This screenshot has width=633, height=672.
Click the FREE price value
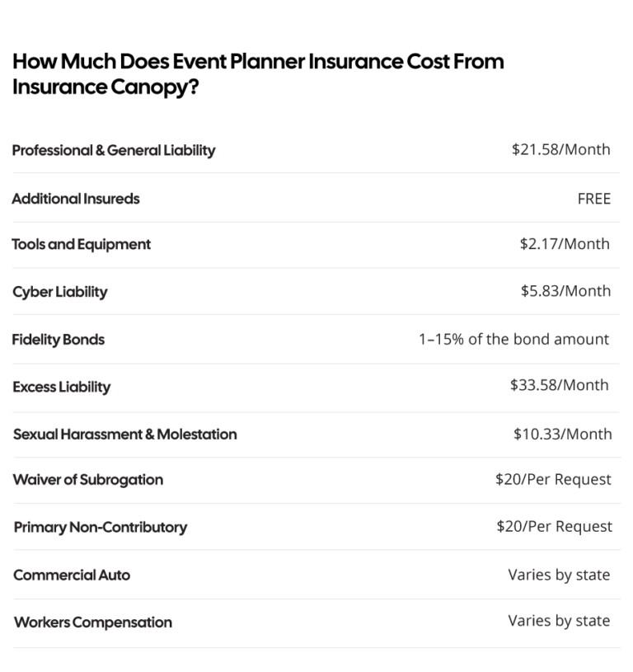click(x=594, y=199)
